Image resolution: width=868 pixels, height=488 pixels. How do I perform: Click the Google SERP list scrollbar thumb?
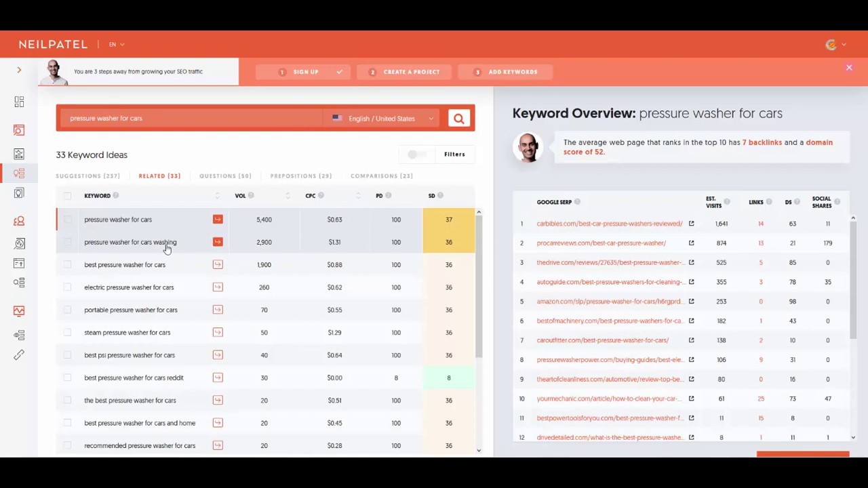point(853,279)
